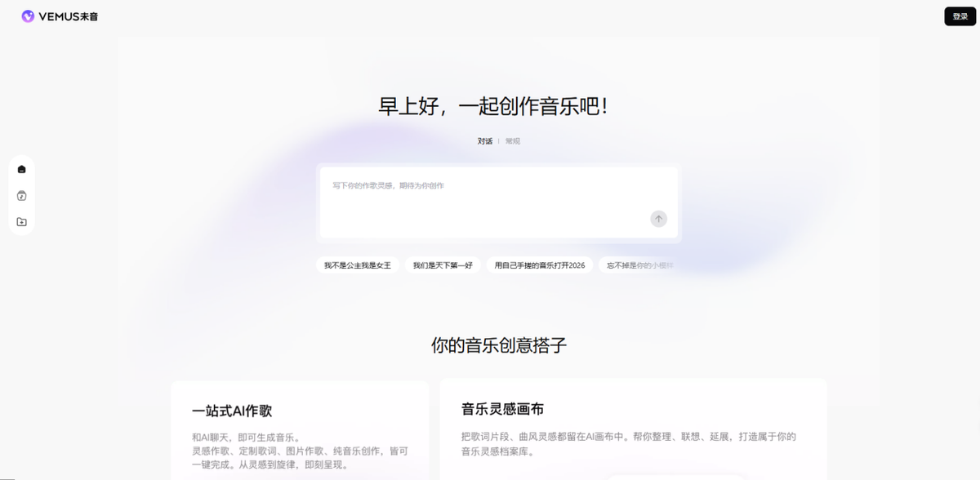
Task: Click the 你的音乐创意搭子 section heading
Action: (x=499, y=345)
